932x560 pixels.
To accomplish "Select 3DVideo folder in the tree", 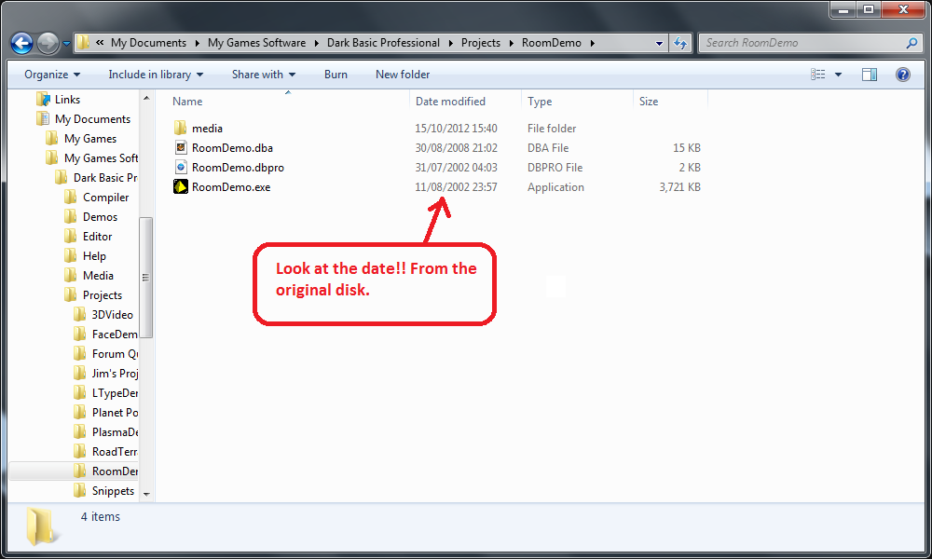I will (x=113, y=315).
